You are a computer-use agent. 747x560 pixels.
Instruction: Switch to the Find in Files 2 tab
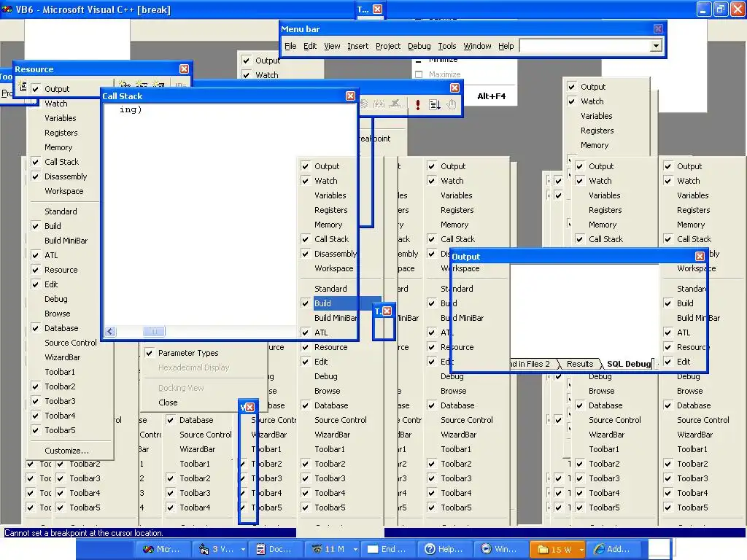531,364
